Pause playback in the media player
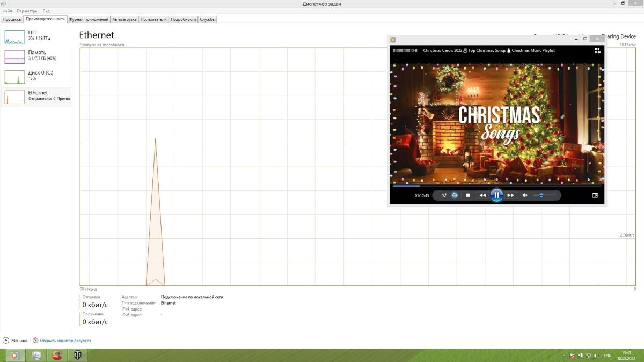This screenshot has width=644, height=362. 496,195
